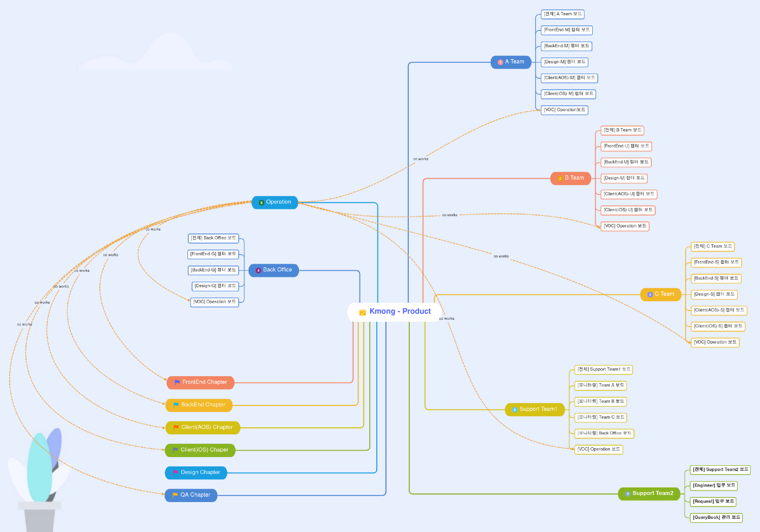Select the [FrontEnd-S] 챕터 보드 node
The image size is (760, 532).
coord(717,263)
